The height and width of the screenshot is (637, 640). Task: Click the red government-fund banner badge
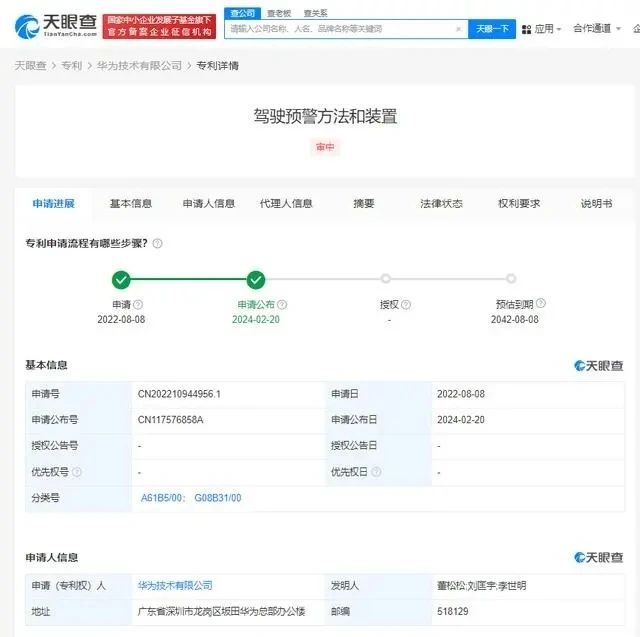(159, 26)
